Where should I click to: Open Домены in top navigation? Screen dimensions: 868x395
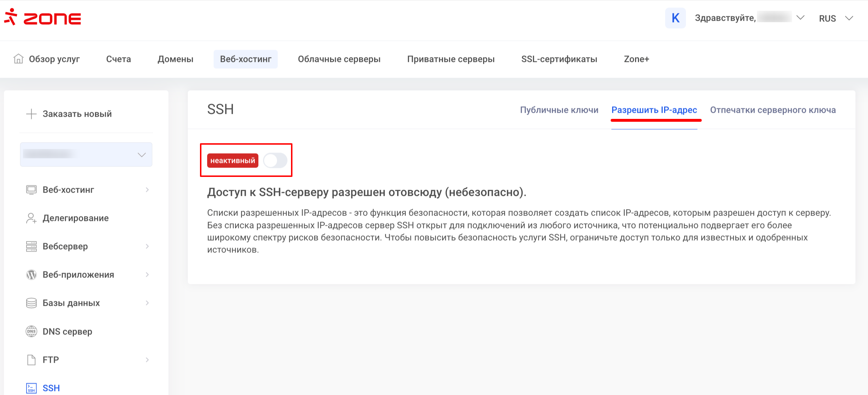[175, 59]
